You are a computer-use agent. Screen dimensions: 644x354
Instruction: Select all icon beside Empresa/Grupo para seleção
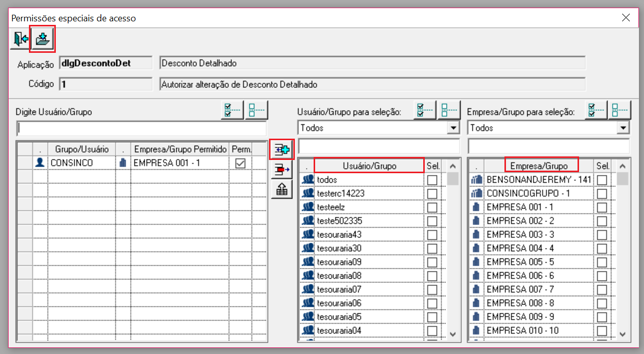pyautogui.click(x=596, y=110)
